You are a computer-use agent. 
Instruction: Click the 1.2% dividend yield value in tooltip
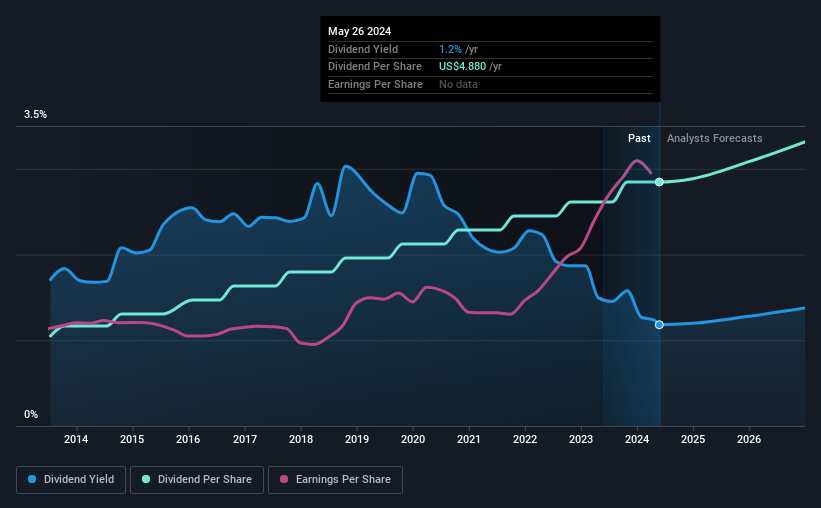[450, 49]
